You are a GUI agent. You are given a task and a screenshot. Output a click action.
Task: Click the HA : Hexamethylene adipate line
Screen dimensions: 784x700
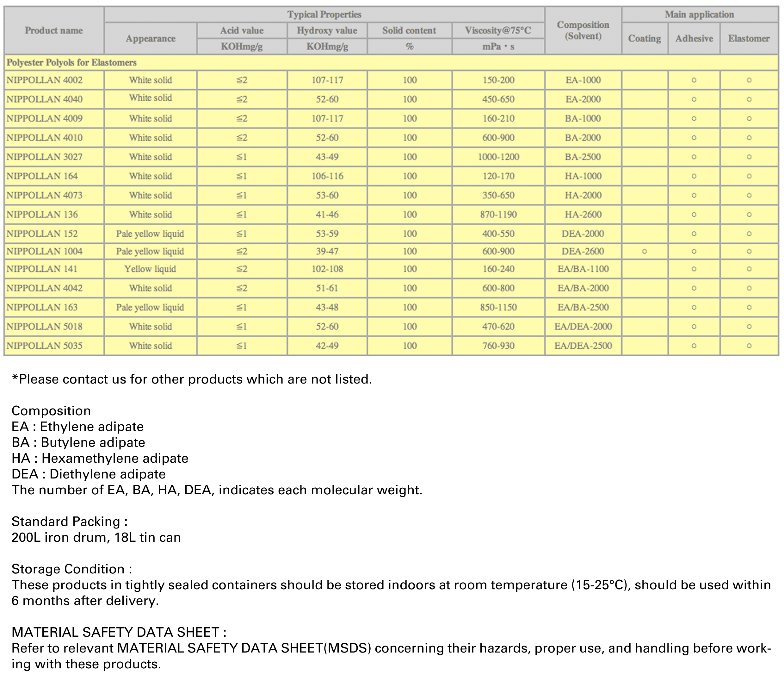click(x=100, y=458)
